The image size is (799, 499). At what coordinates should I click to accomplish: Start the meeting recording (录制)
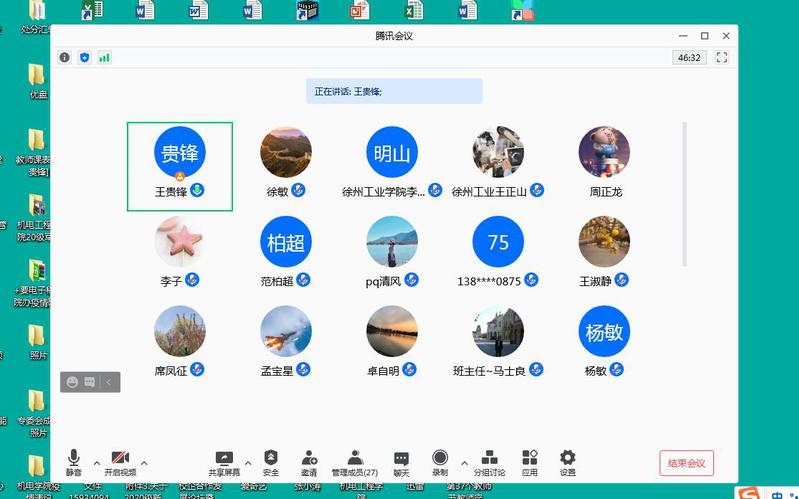[x=440, y=462]
